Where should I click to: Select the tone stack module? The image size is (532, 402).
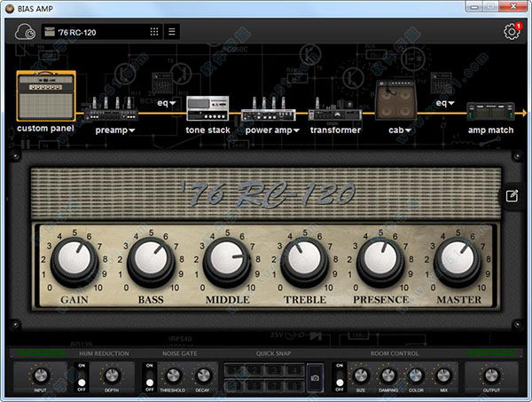pyautogui.click(x=207, y=108)
